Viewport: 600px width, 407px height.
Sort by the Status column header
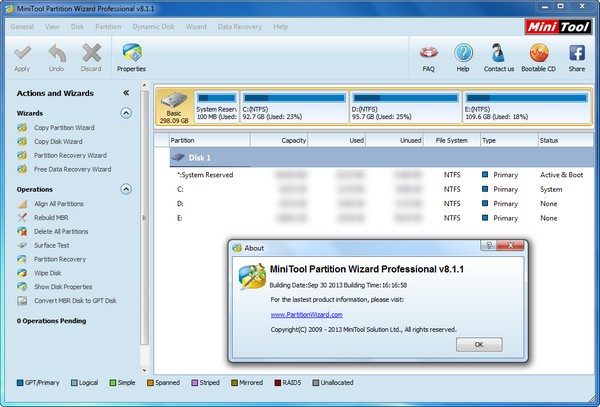[566, 140]
